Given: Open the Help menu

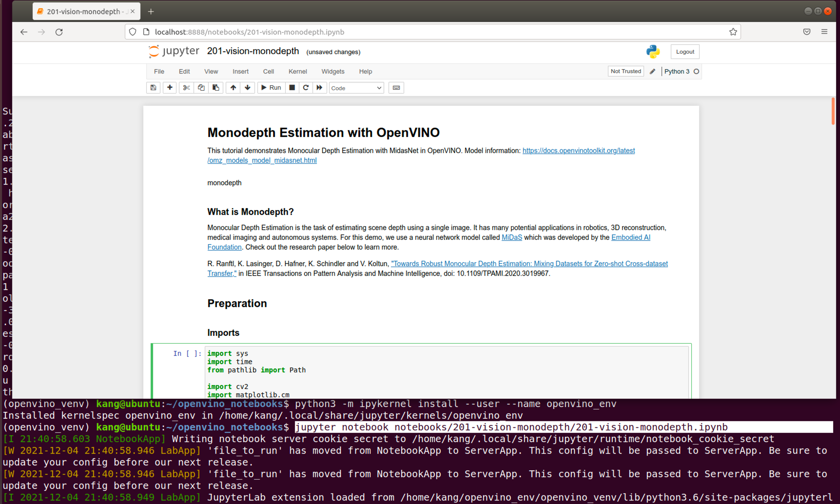Looking at the screenshot, I should click(x=365, y=71).
